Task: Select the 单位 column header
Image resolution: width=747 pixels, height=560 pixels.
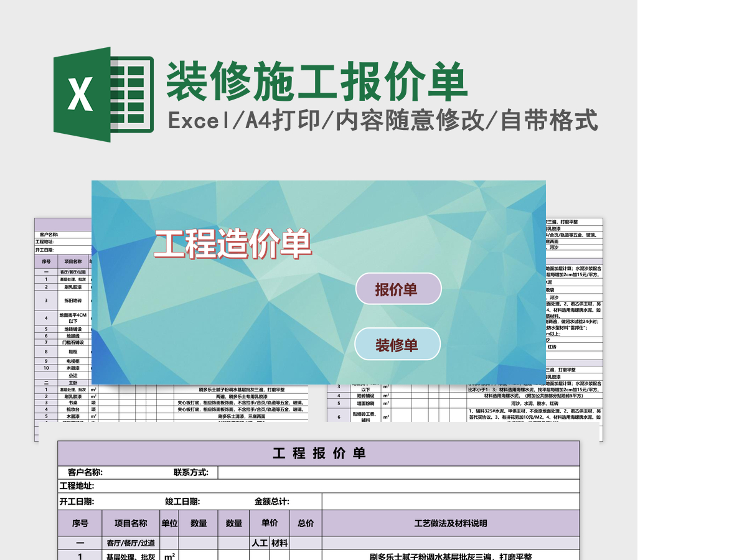Action: pyautogui.click(x=169, y=523)
